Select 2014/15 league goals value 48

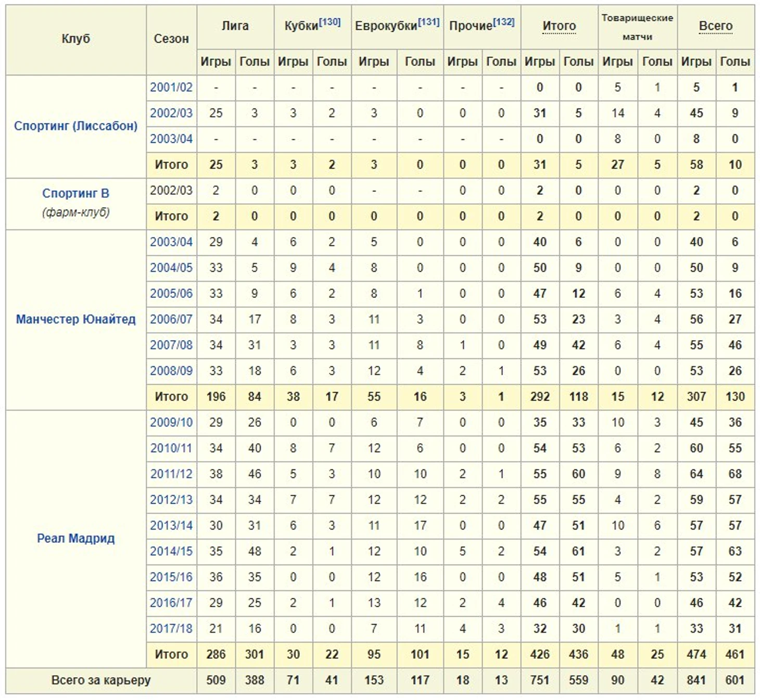tap(255, 552)
